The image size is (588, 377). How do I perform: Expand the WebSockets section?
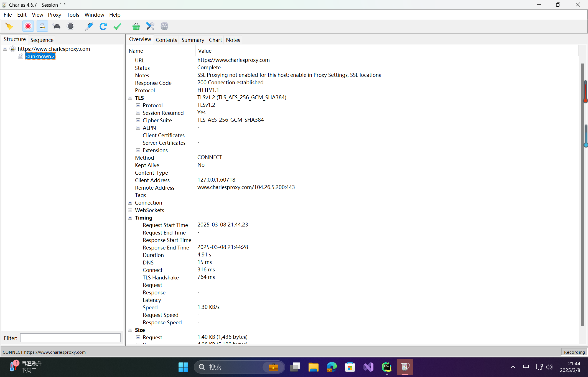[130, 210]
